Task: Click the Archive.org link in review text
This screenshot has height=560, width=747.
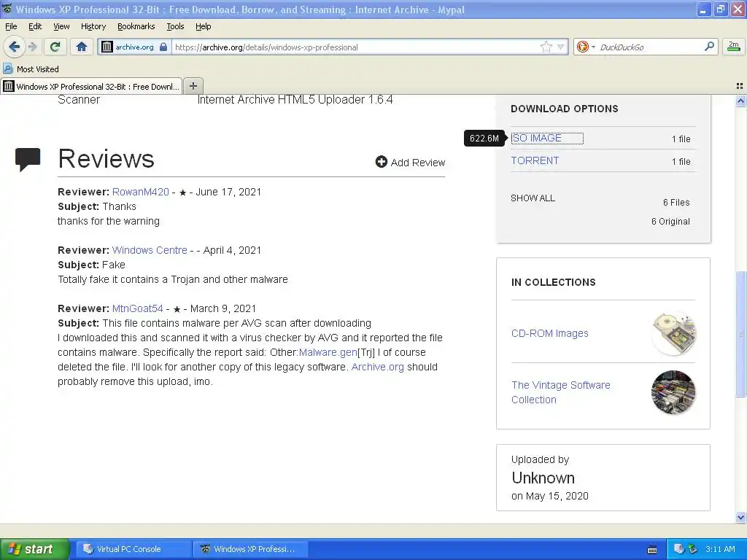Action: point(377,367)
